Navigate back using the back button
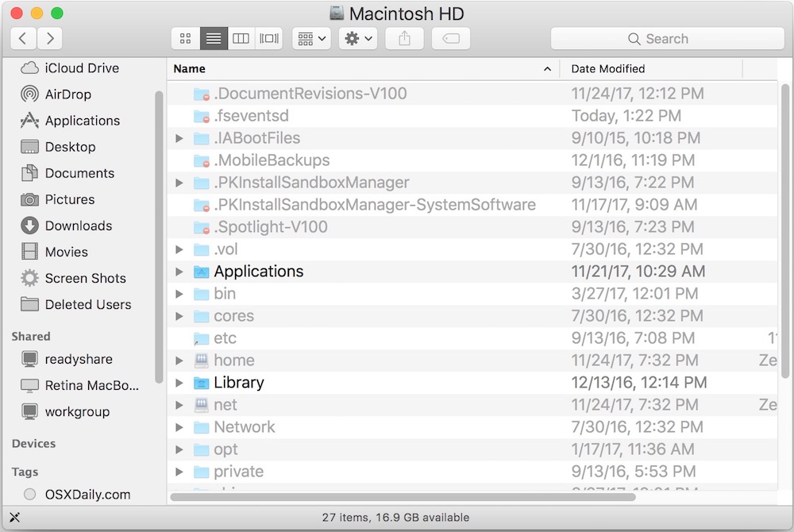The image size is (794, 532). point(22,38)
